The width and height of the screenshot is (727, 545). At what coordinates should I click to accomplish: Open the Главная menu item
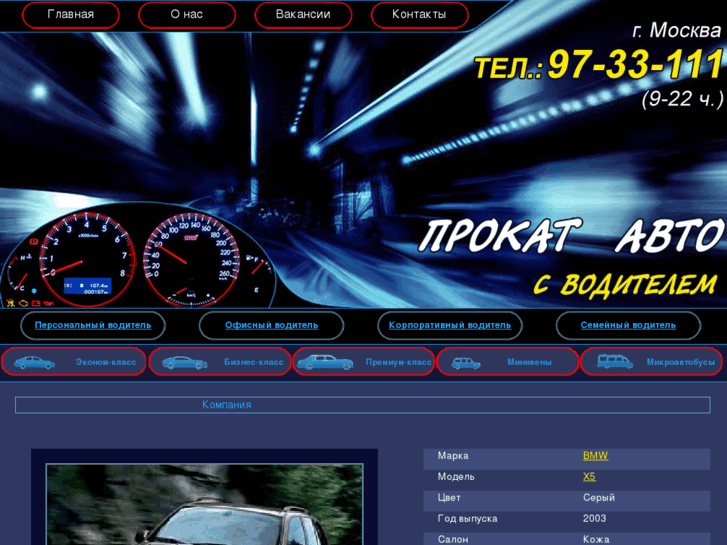70,14
